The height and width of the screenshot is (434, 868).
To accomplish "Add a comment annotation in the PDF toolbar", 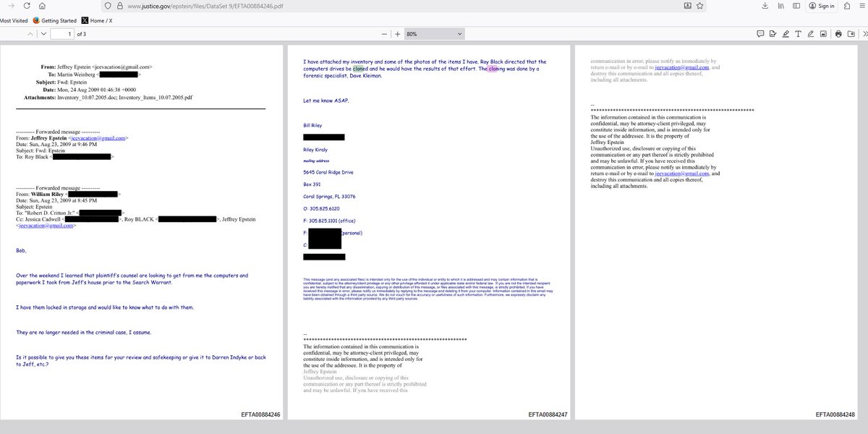I will pyautogui.click(x=760, y=34).
